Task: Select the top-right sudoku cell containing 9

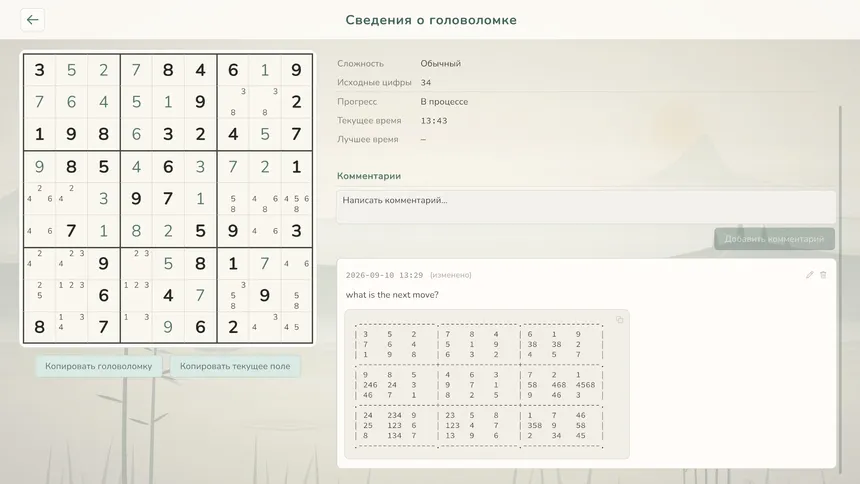Action: (x=297, y=70)
